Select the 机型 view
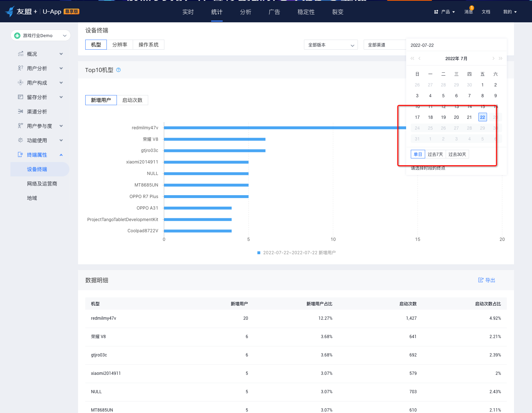The width and height of the screenshot is (532, 413). point(96,45)
